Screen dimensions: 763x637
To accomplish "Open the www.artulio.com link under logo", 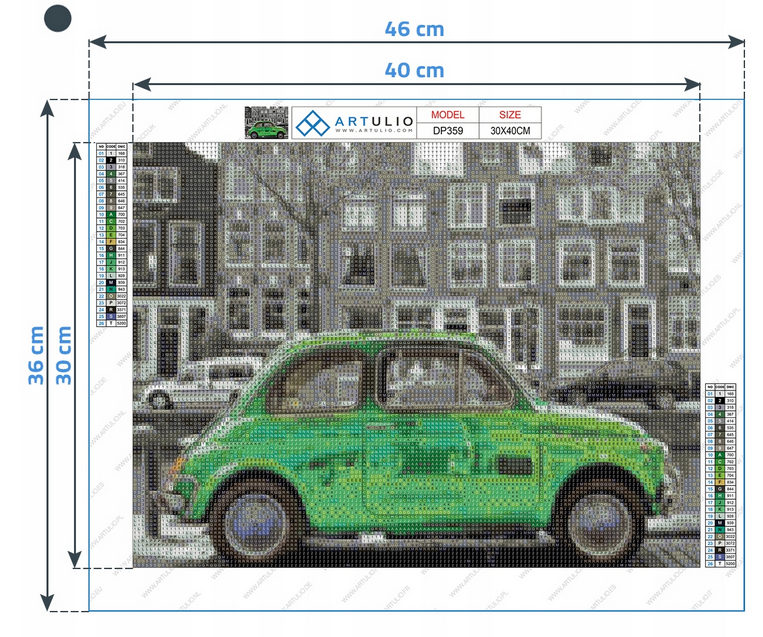I will click(x=373, y=132).
